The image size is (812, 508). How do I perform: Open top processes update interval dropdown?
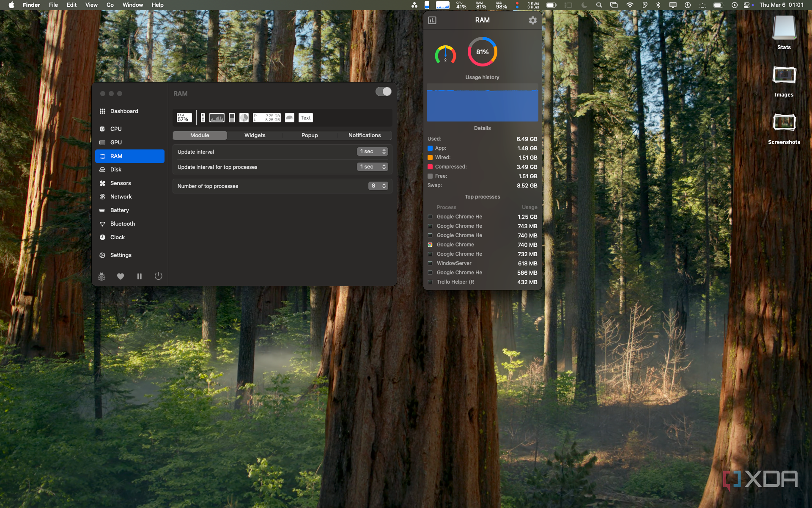pos(373,167)
